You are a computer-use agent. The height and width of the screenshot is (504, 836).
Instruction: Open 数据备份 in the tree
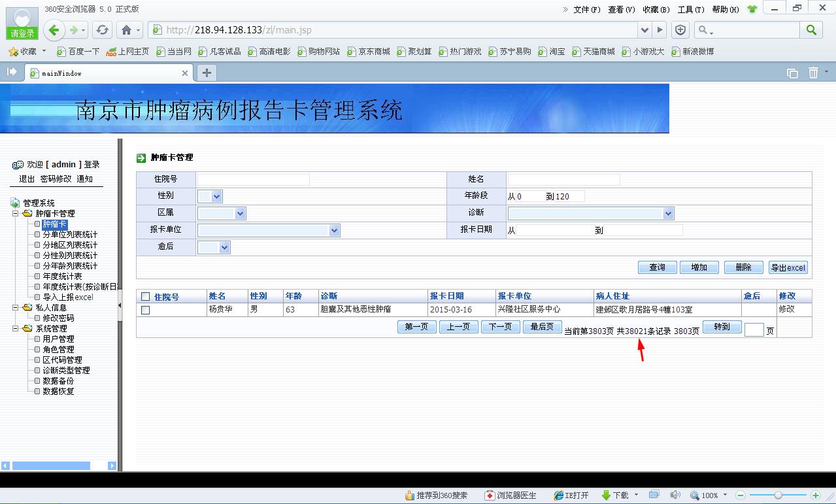coord(59,380)
